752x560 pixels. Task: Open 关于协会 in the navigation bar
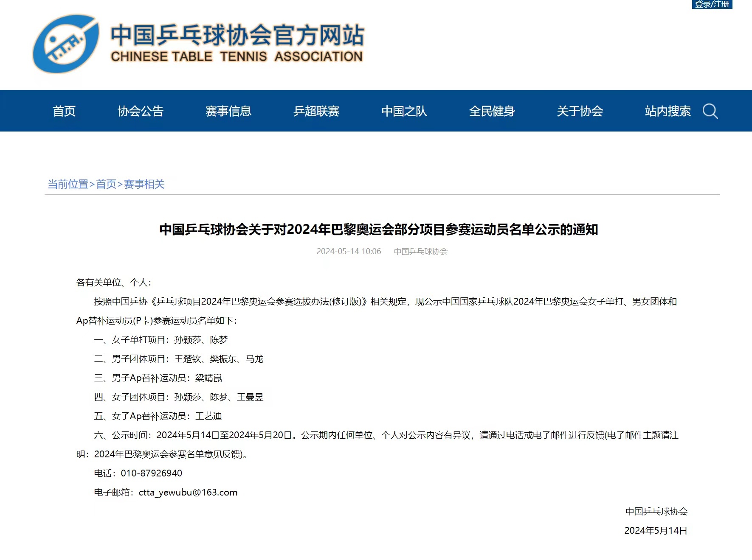pyautogui.click(x=580, y=111)
